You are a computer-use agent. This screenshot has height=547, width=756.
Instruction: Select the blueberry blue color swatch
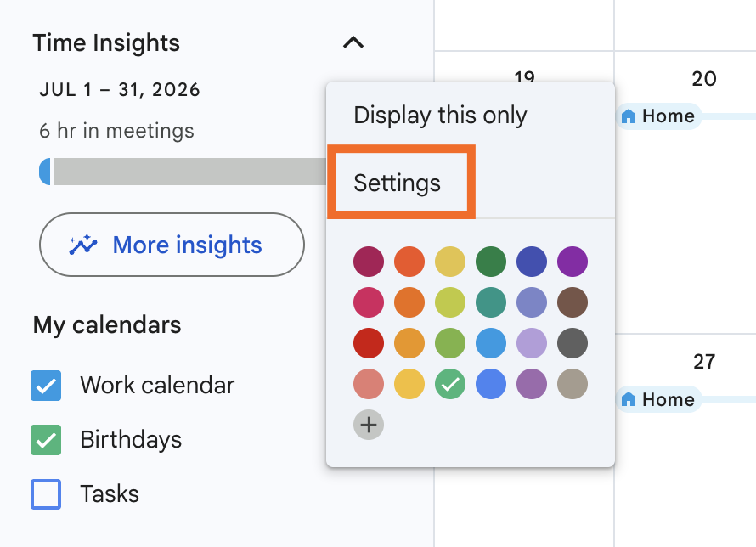tap(532, 262)
